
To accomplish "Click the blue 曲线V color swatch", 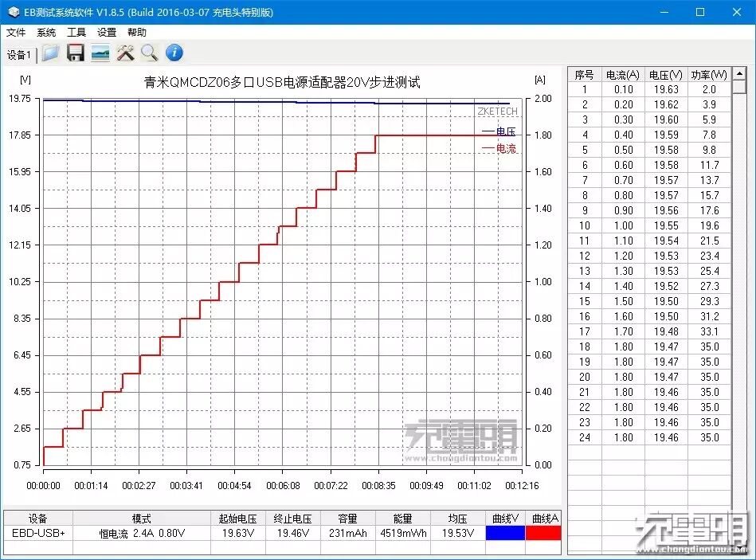I will pos(505,533).
